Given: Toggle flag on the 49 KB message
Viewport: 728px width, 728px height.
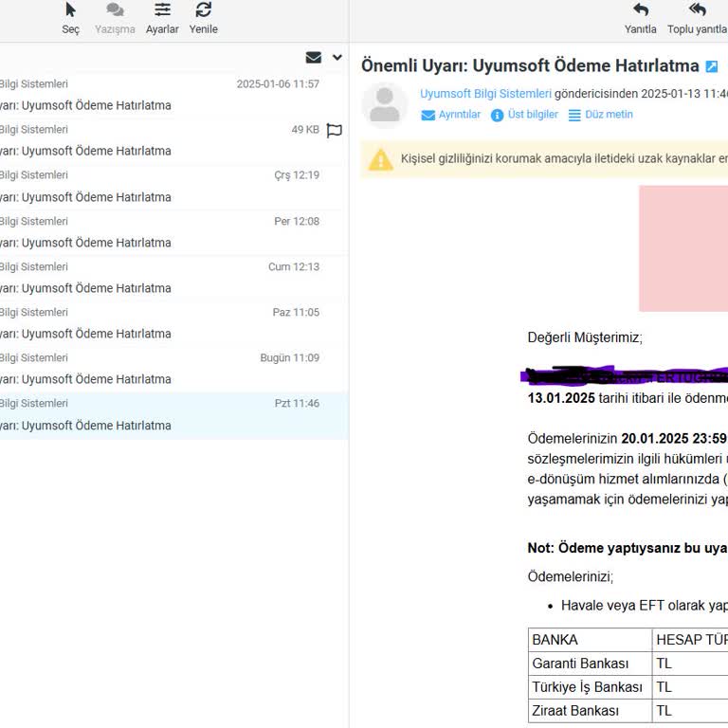Looking at the screenshot, I should (334, 131).
